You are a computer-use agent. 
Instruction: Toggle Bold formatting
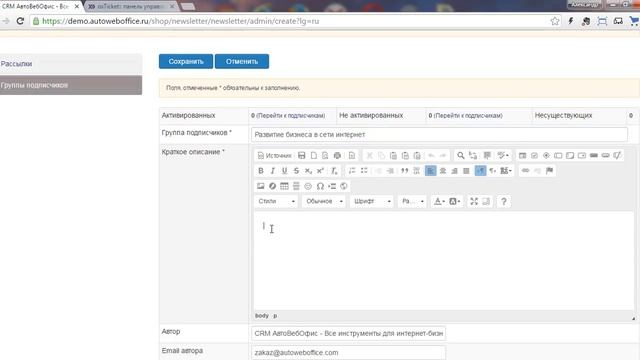coord(260,171)
